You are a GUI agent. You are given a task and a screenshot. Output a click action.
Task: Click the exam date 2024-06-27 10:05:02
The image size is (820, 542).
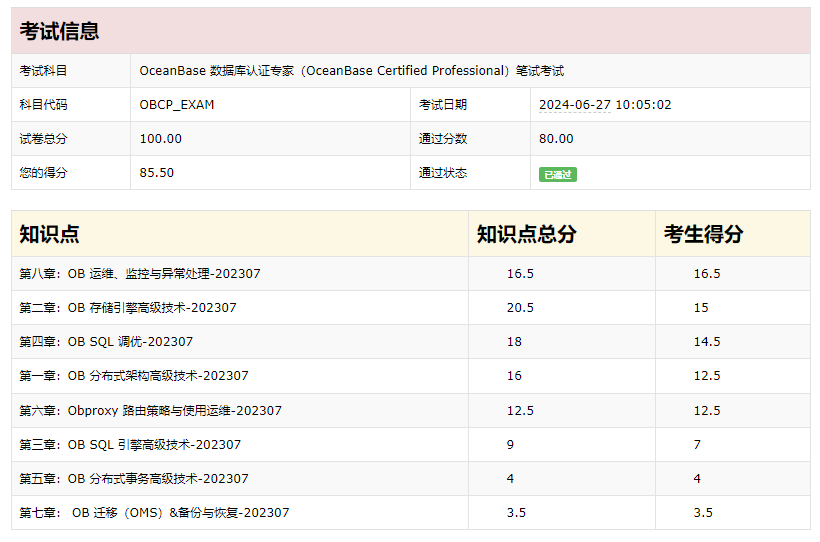pyautogui.click(x=605, y=105)
